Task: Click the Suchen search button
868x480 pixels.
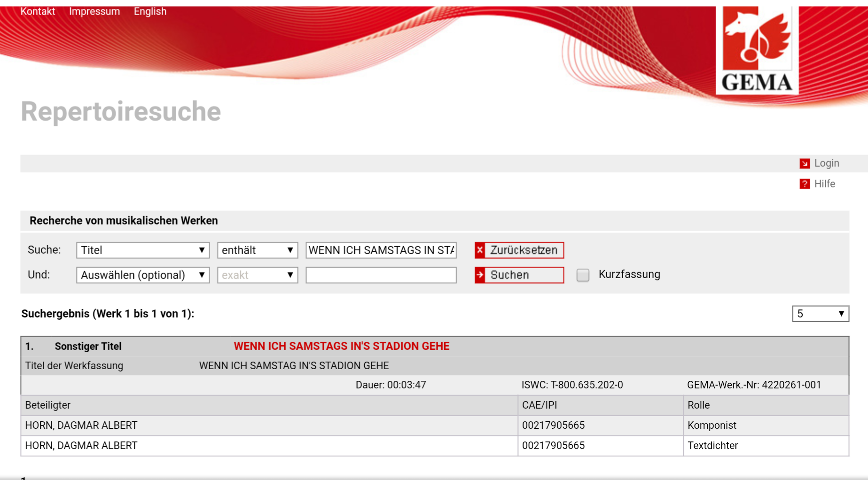Action: 519,275
